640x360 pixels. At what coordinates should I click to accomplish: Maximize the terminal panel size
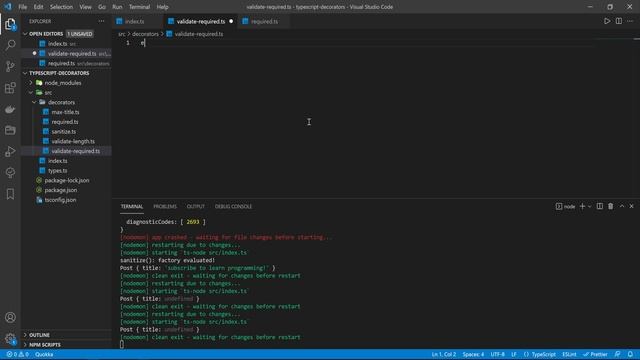coord(622,207)
